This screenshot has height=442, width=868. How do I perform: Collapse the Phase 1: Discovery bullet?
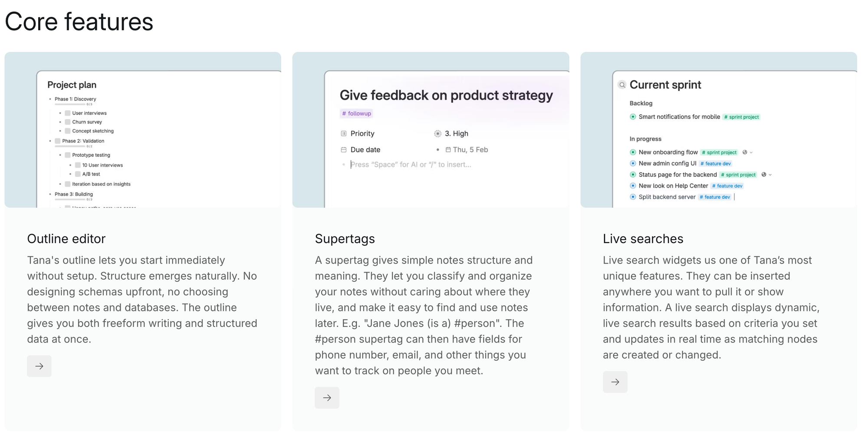coord(50,99)
